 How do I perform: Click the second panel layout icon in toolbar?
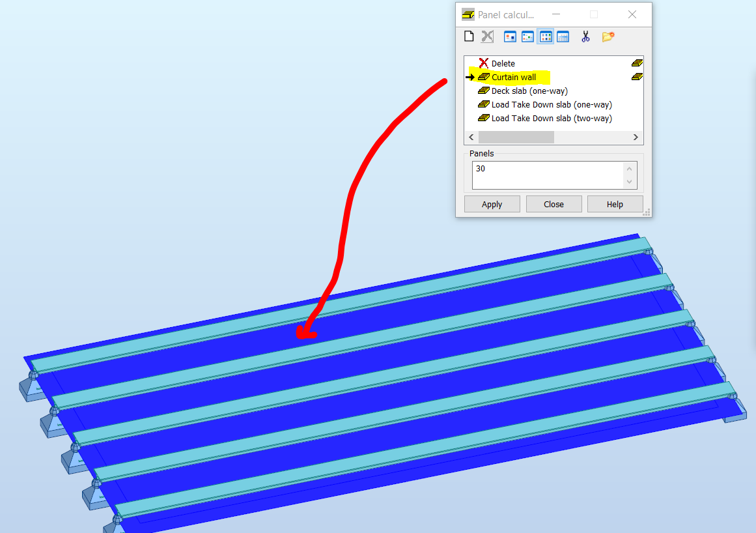pos(527,36)
